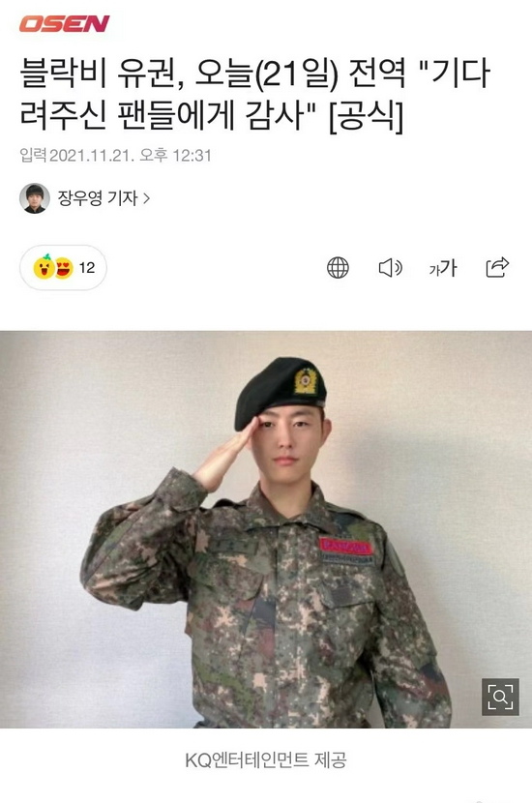
Task: Share the article via share icon
Action: coord(497,267)
